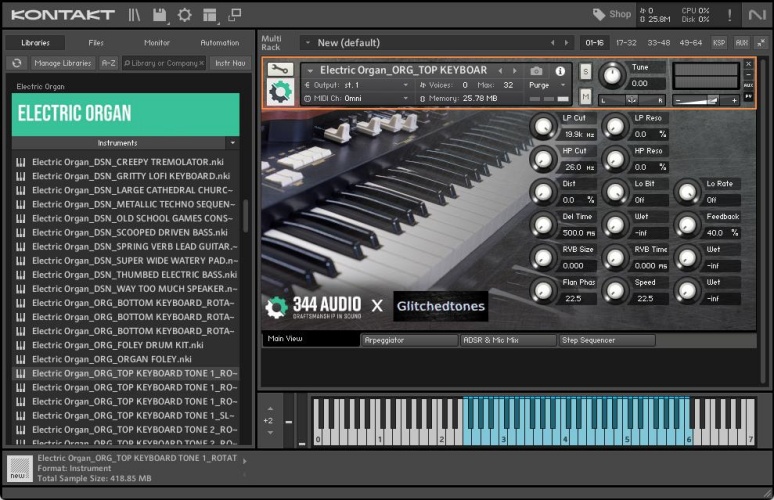Solo the Electric Organ instrument
The height and width of the screenshot is (500, 774).
pyautogui.click(x=585, y=71)
